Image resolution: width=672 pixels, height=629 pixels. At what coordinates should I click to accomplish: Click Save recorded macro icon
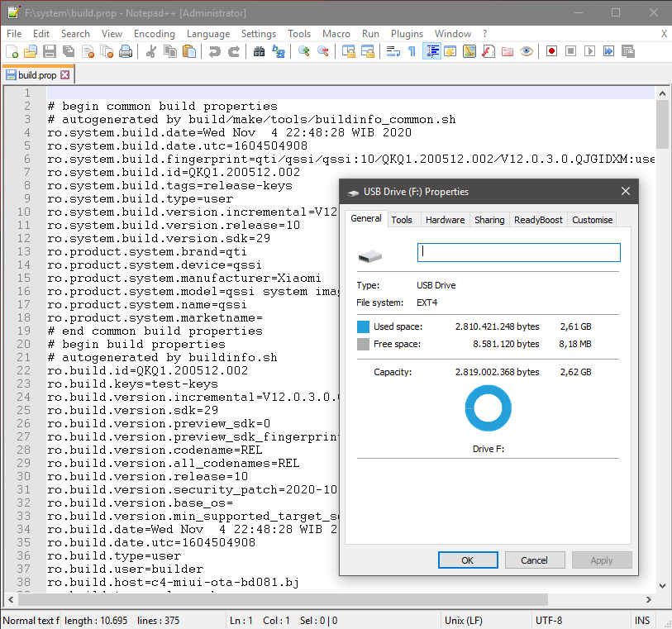[628, 51]
